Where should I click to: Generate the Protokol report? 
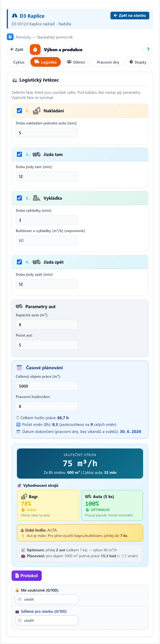tap(26, 576)
